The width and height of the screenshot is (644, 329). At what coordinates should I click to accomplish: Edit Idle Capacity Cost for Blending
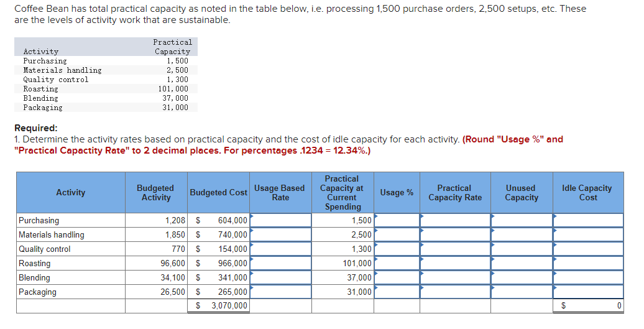[588, 277]
